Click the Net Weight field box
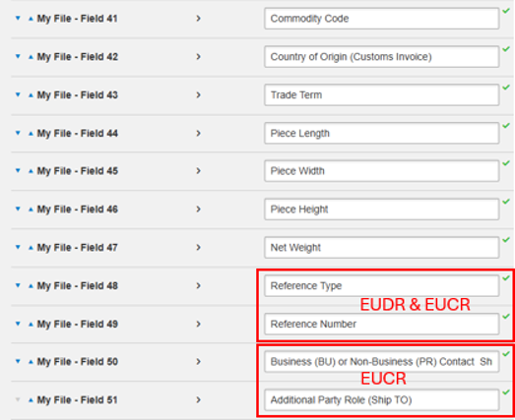Image resolution: width=515 pixels, height=420 pixels. point(382,248)
